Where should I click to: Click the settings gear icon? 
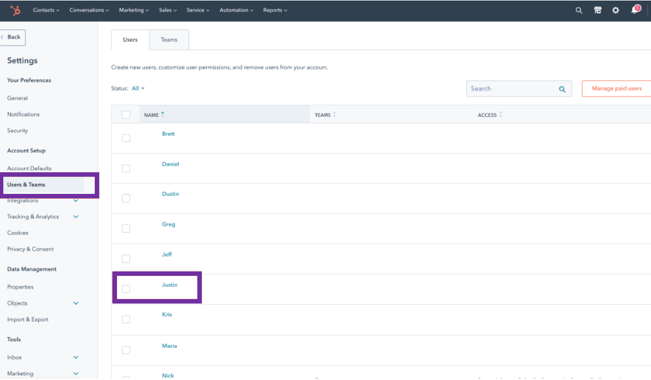tap(616, 10)
